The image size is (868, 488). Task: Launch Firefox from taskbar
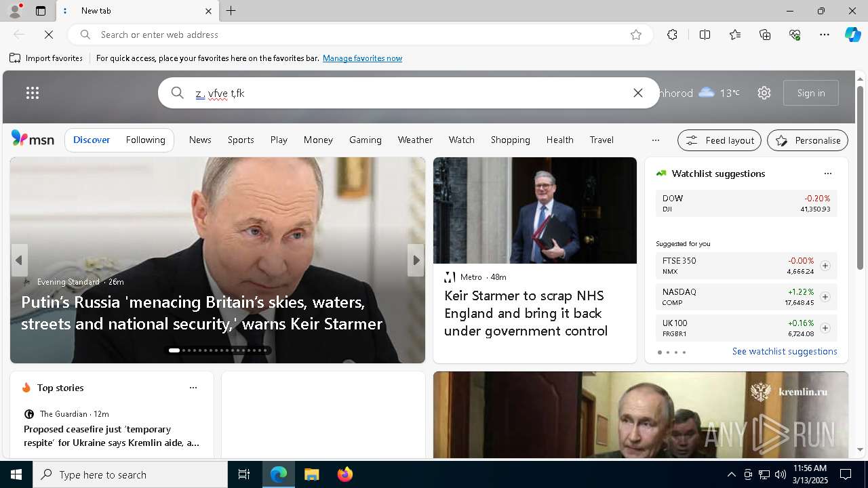[345, 474]
